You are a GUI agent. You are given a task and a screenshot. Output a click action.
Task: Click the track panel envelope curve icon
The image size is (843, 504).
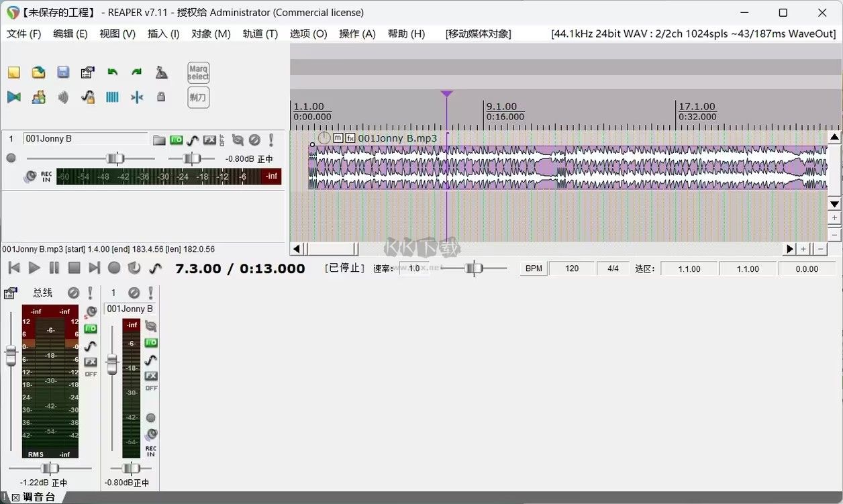pos(193,140)
